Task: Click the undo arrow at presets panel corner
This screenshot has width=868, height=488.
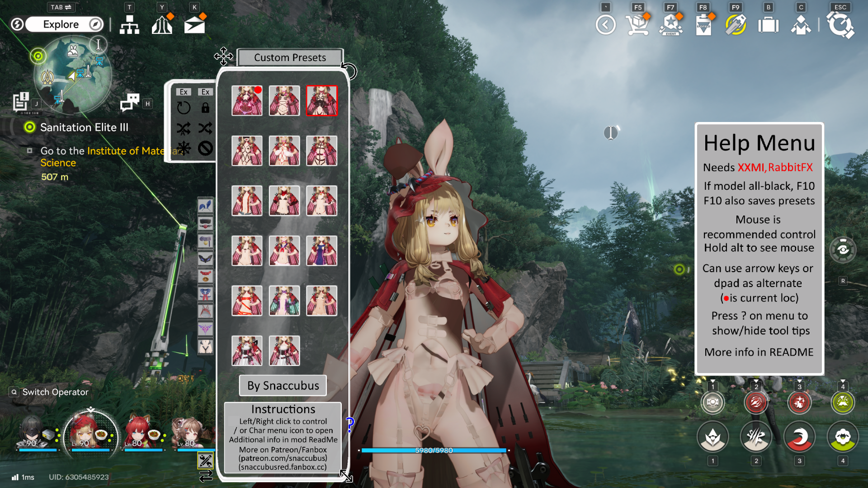Action: coord(349,71)
